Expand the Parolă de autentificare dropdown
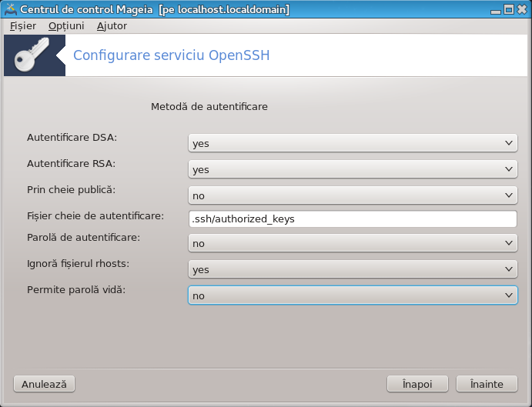Image resolution: width=532 pixels, height=407 pixels. pos(353,243)
